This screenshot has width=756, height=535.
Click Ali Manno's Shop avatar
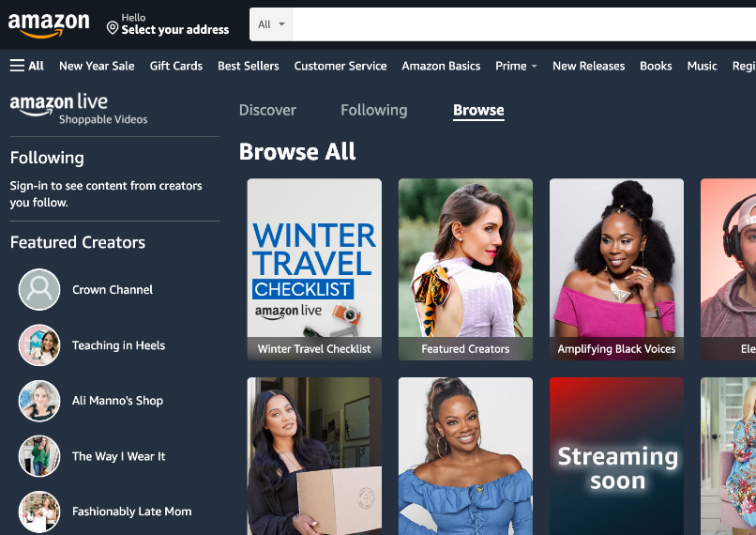(x=39, y=401)
